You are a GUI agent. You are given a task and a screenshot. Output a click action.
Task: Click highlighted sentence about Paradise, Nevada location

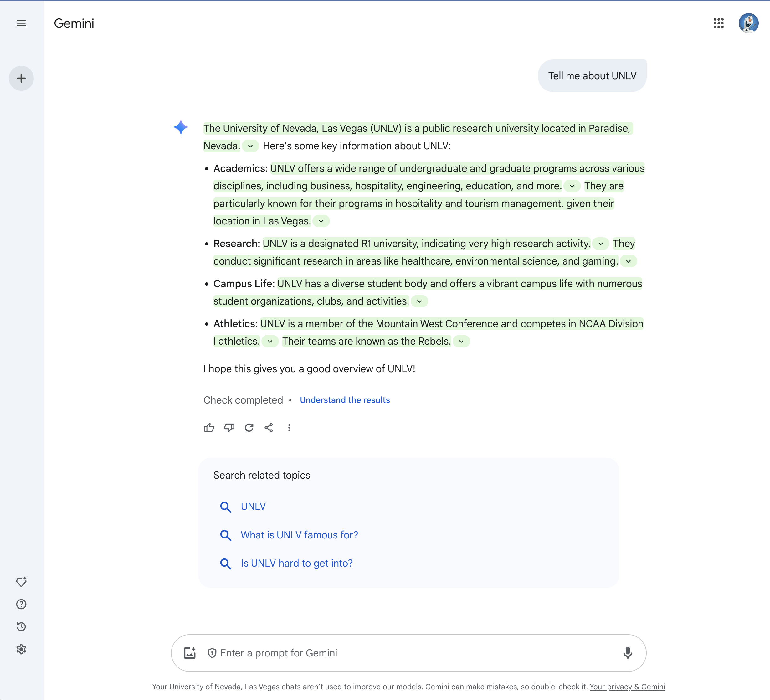coord(418,128)
